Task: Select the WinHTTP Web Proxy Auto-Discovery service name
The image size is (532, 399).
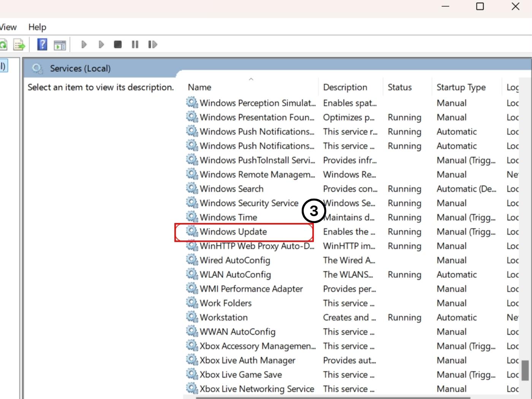Action: coord(257,246)
